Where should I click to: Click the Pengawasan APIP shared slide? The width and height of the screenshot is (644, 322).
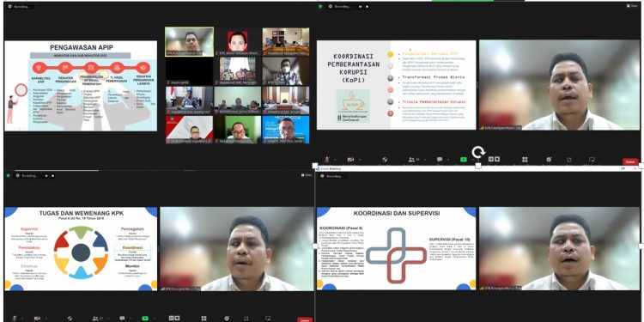[x=81, y=86]
